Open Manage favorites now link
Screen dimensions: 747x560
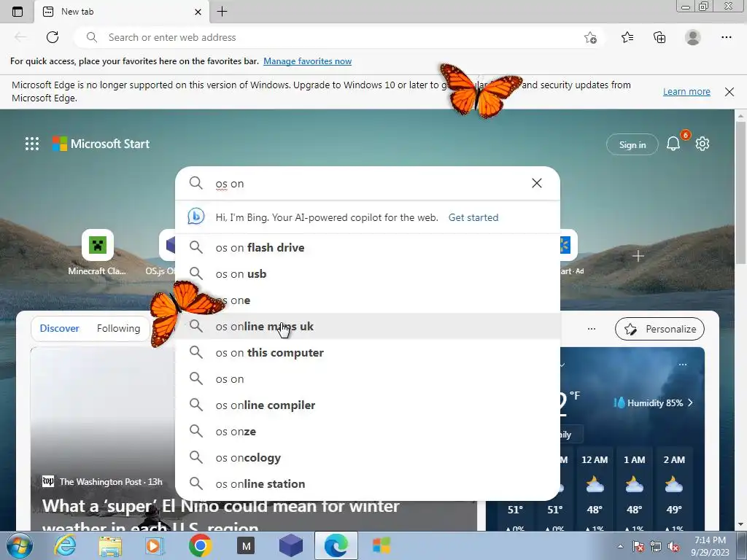point(307,61)
